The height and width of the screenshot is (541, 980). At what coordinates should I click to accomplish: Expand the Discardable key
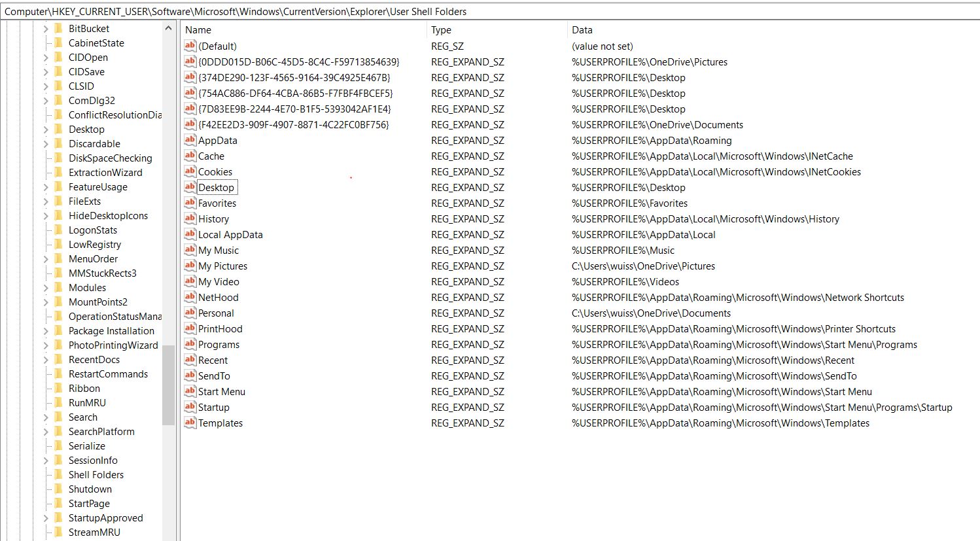point(46,144)
